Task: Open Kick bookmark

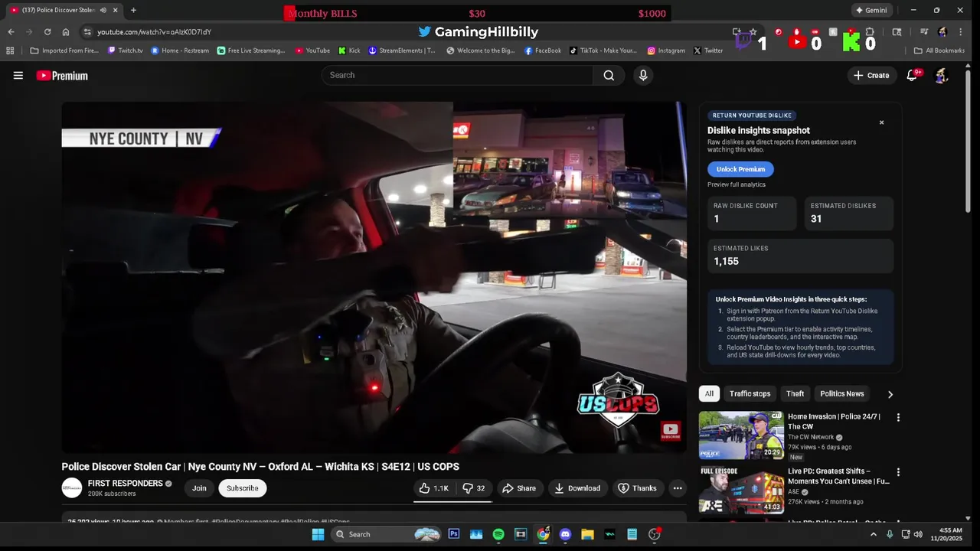Action: point(350,51)
